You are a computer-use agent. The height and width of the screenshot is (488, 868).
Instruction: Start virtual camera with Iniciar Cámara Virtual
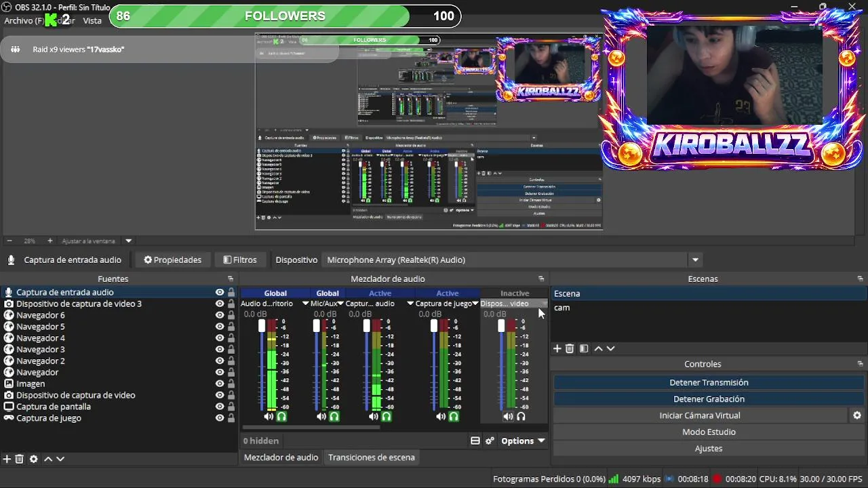(700, 415)
